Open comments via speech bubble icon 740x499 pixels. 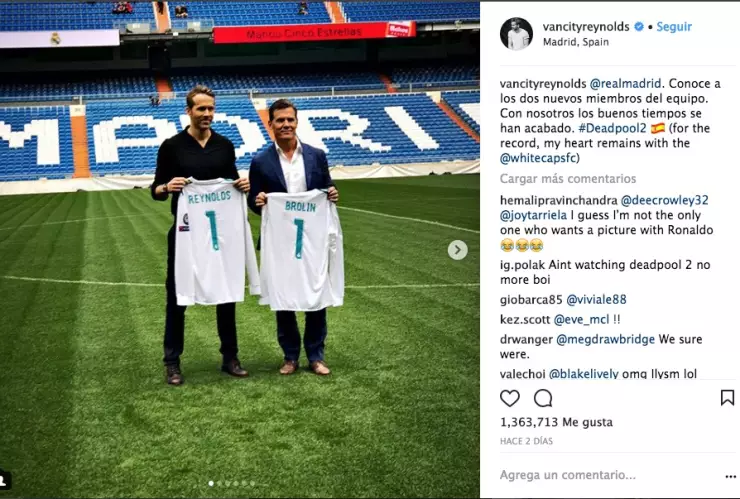tap(543, 398)
